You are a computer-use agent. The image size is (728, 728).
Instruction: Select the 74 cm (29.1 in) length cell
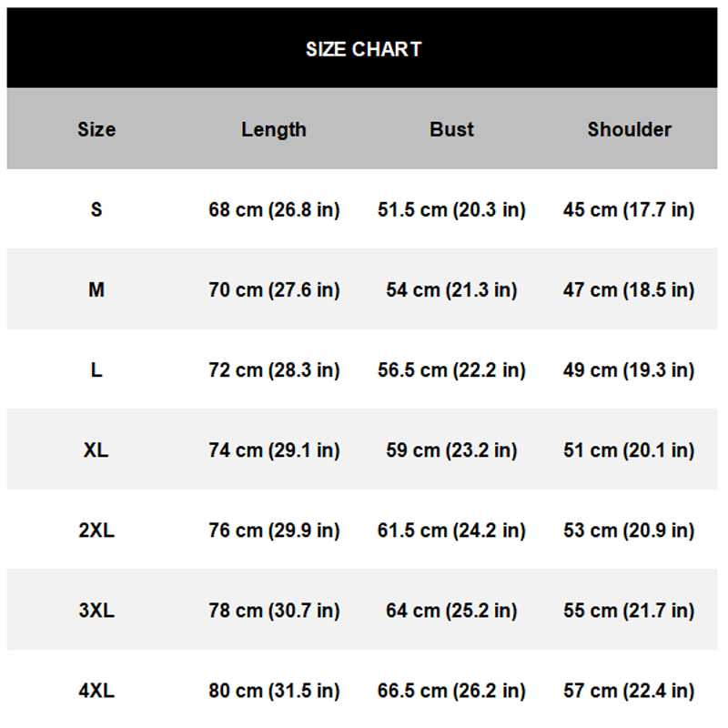pos(274,450)
